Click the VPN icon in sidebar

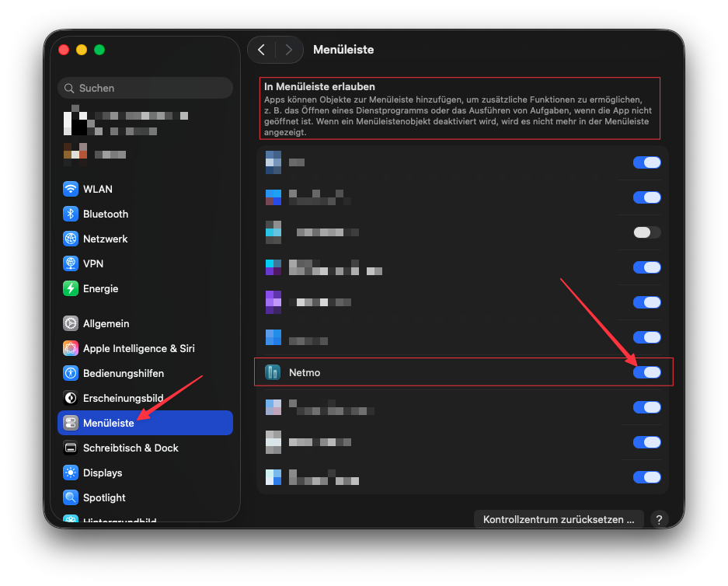coord(71,263)
